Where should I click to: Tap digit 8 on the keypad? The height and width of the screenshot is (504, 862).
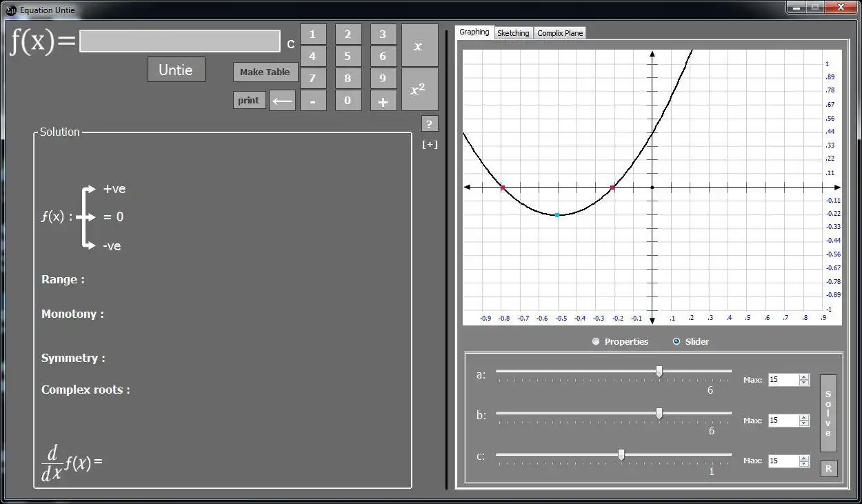pos(348,79)
